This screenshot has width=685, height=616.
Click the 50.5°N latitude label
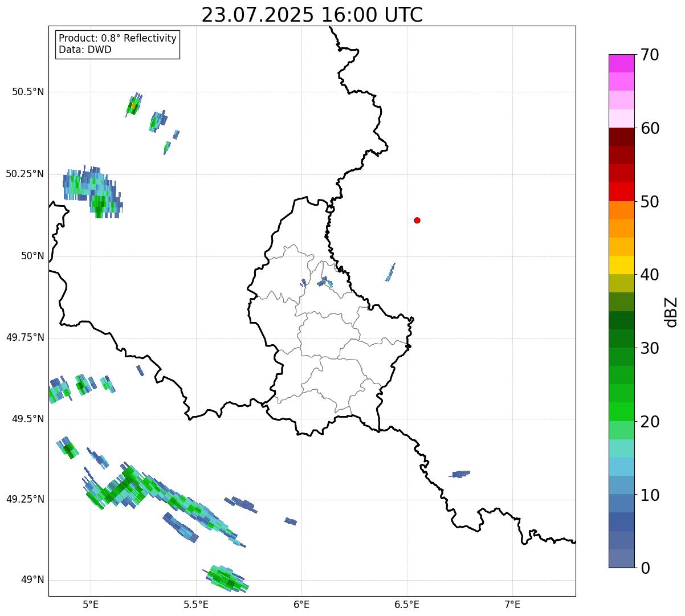click(28, 92)
